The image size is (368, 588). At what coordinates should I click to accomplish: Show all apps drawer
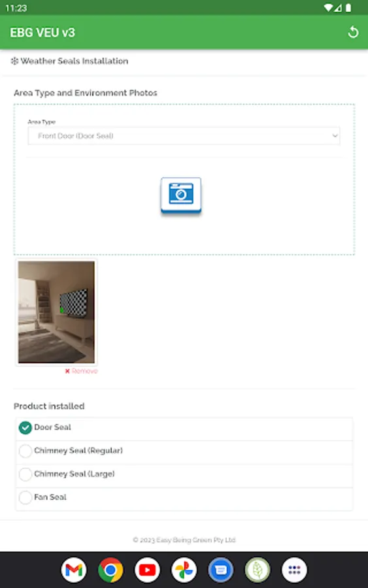click(x=294, y=570)
